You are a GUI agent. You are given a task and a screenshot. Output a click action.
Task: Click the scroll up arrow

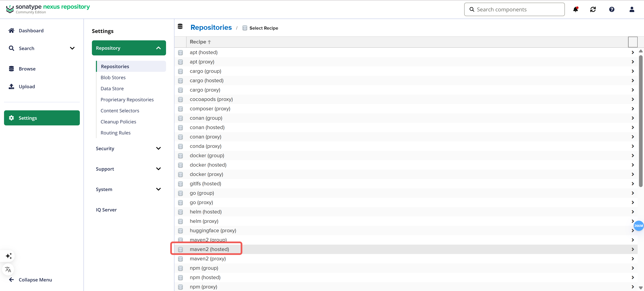[640, 51]
